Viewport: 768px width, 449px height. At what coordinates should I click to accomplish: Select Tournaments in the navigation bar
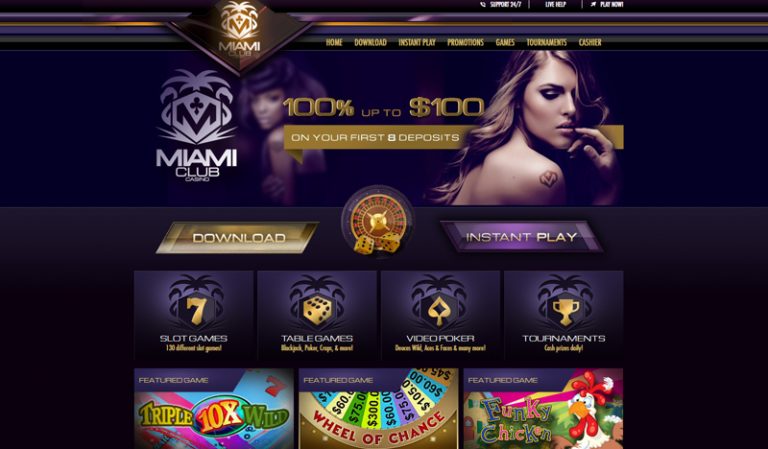(x=547, y=42)
